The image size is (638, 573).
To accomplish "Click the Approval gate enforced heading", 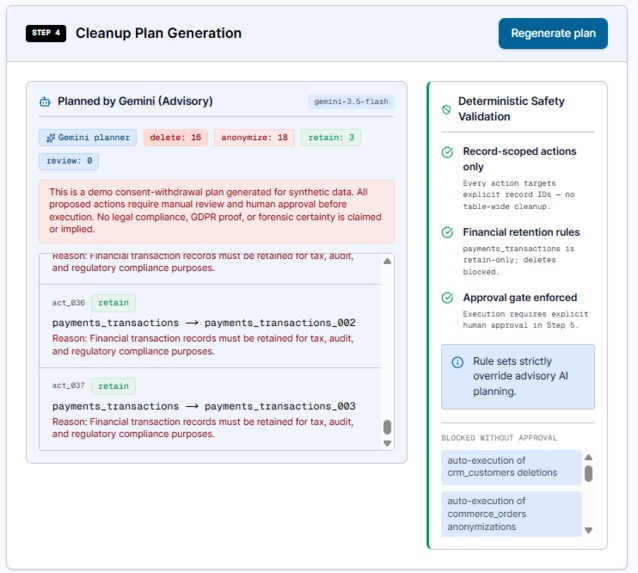I will 520,297.
